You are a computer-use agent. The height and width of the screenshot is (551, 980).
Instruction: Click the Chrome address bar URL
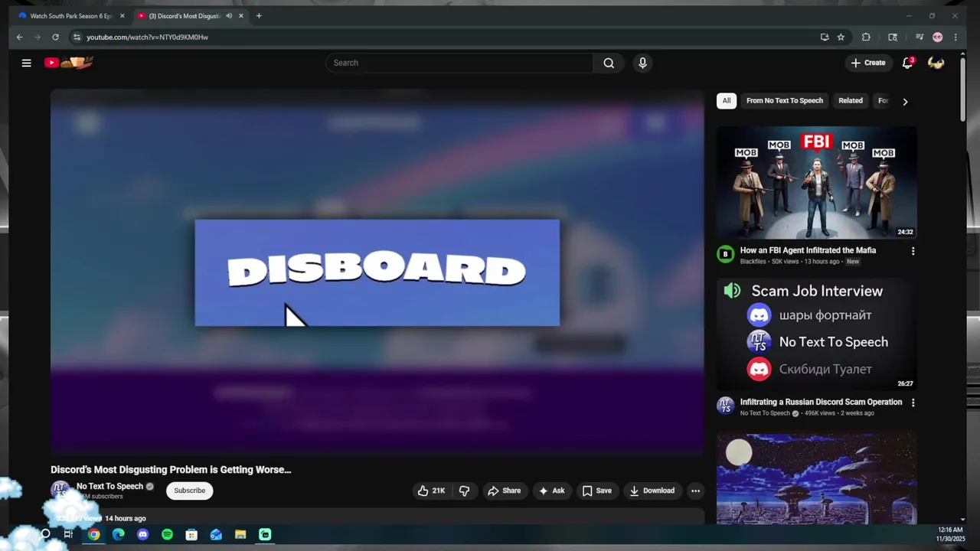(147, 37)
